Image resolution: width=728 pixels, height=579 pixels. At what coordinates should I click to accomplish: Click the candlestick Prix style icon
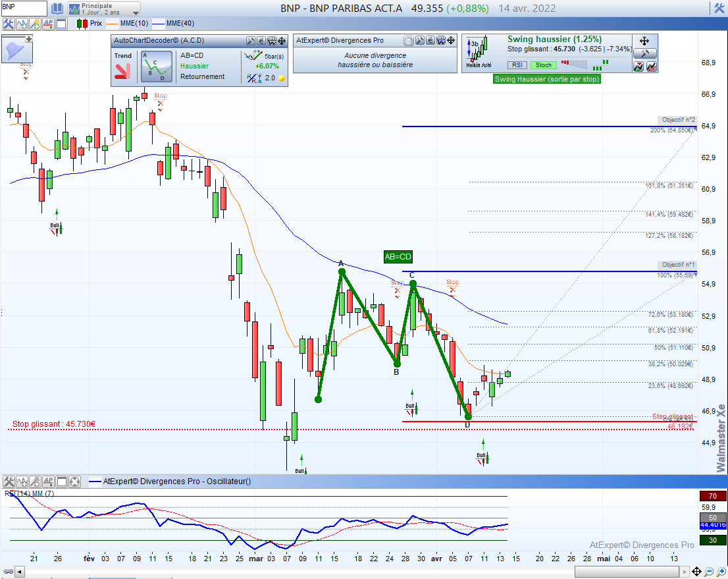(x=82, y=24)
